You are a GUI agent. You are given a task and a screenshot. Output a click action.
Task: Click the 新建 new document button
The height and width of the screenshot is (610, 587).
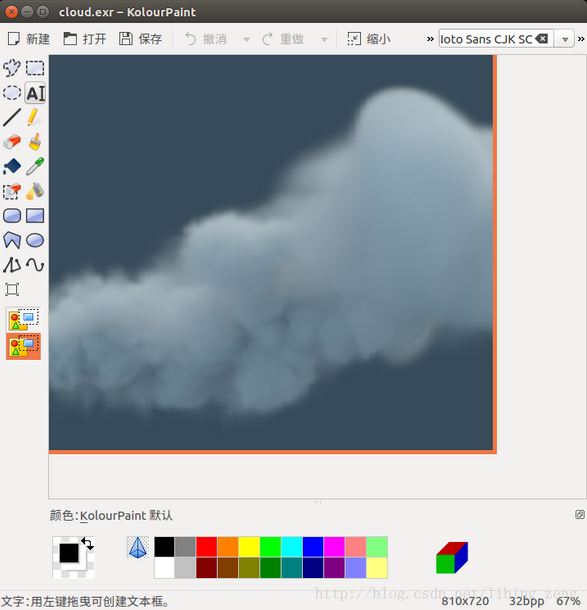29,39
